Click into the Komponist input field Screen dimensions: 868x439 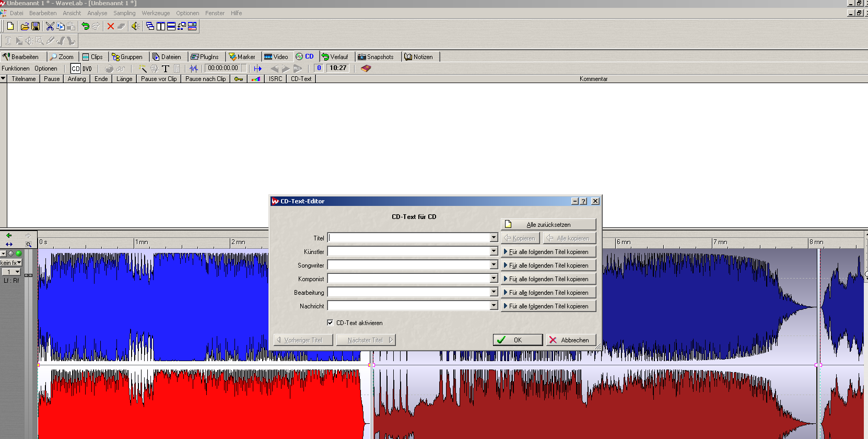coord(409,279)
